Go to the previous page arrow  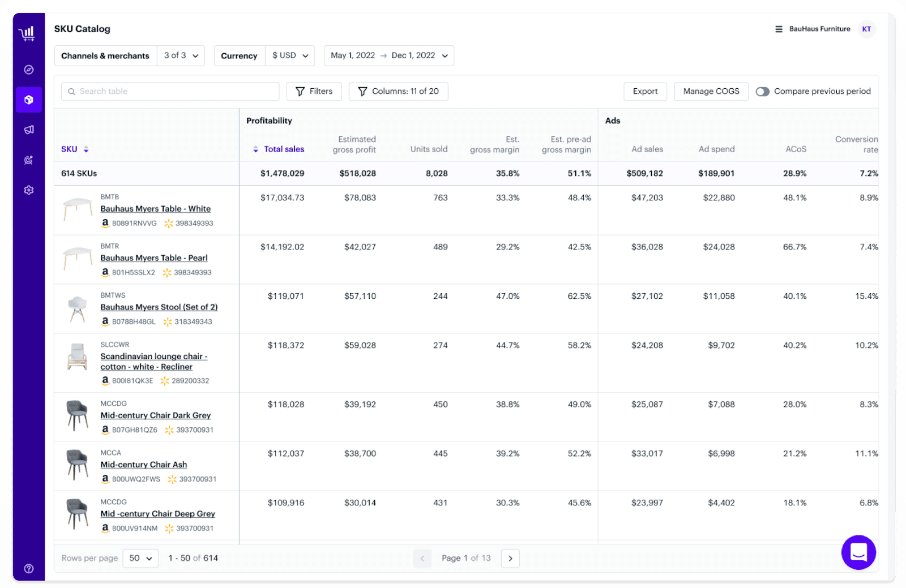coord(422,558)
